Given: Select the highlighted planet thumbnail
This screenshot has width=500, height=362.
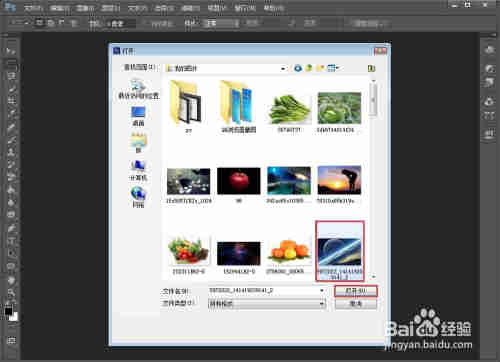Looking at the screenshot, I should click(x=340, y=251).
